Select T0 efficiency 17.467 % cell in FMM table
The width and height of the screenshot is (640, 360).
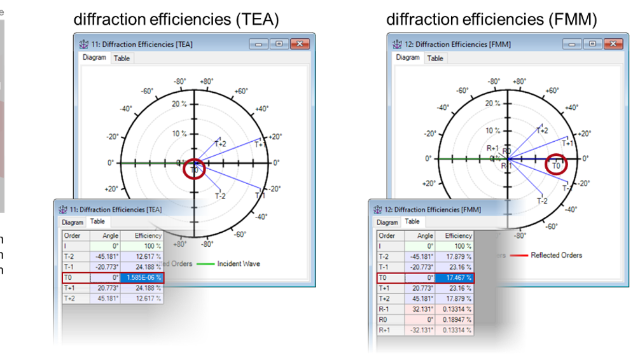[454, 278]
